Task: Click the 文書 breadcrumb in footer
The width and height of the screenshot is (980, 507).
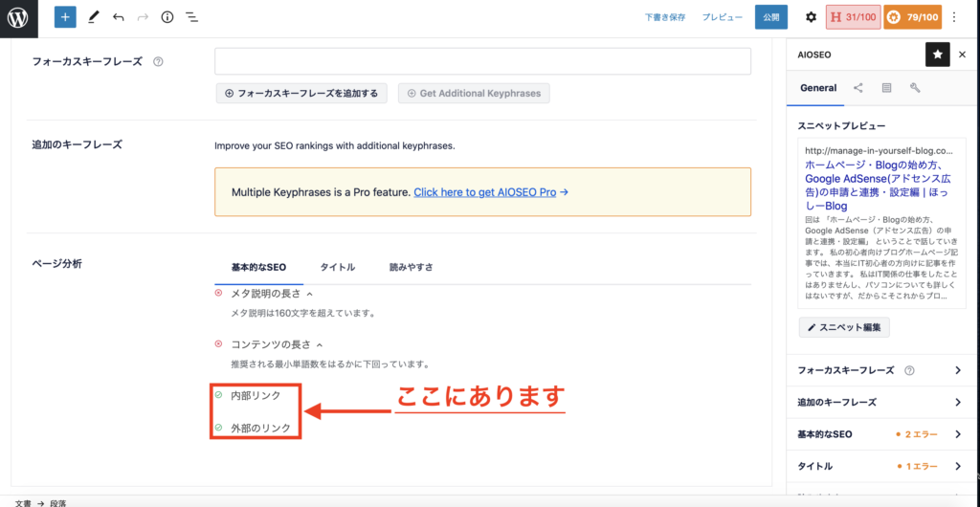Action: click(23, 502)
